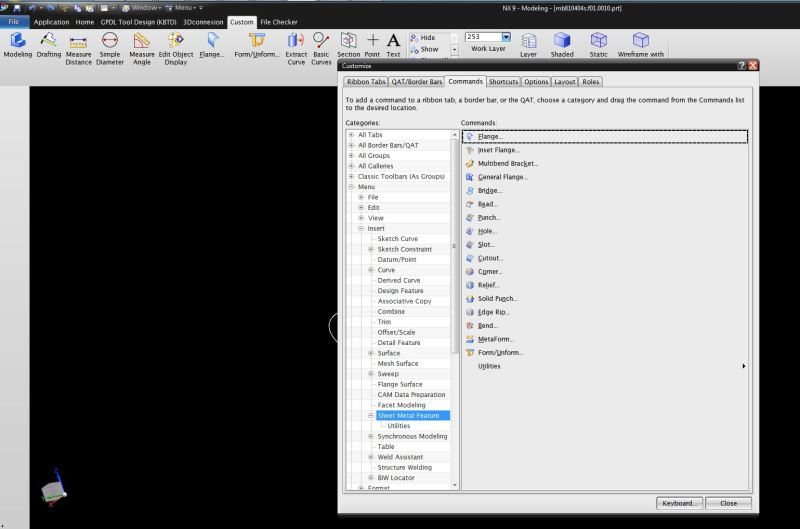Select Static wireframe display

click(x=598, y=45)
